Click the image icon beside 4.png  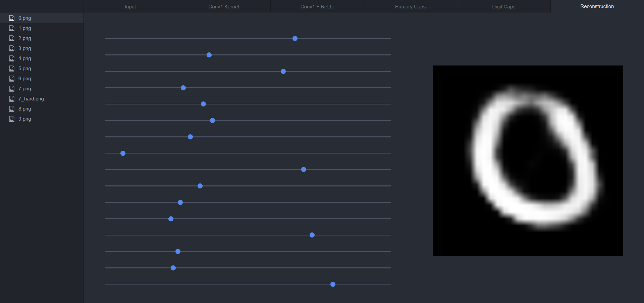[12, 58]
